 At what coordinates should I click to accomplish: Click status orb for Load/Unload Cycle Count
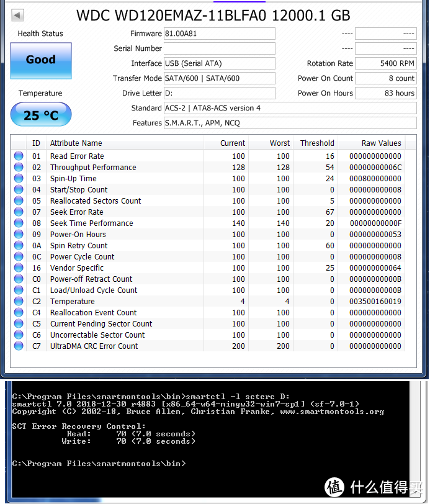(x=19, y=290)
